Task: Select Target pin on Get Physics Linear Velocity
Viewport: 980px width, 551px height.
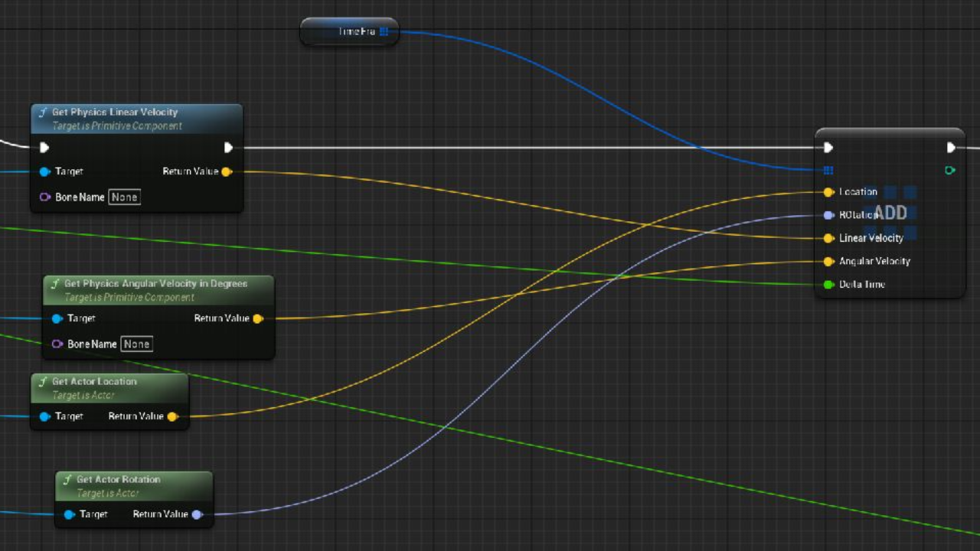Action: coord(44,171)
